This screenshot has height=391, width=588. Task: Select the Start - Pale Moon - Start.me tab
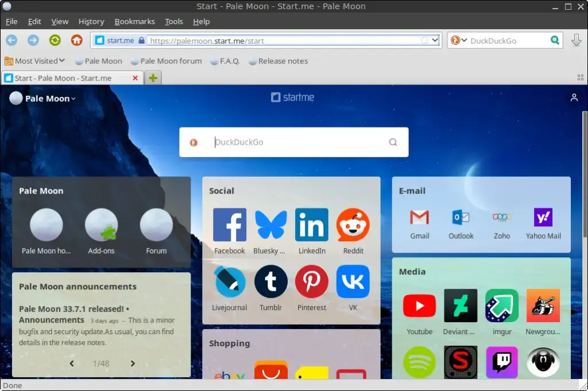[x=72, y=78]
